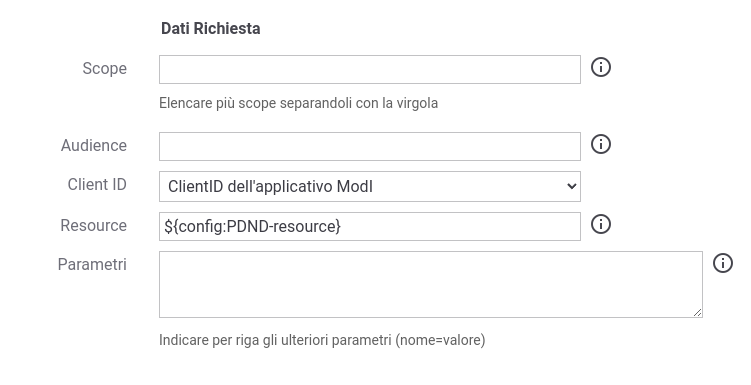Click the info icon beside Scope field

pos(601,67)
